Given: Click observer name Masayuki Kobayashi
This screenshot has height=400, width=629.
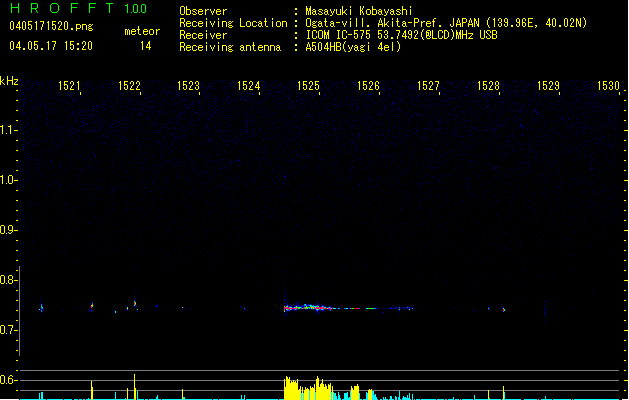Looking at the screenshot, I should 359,11.
